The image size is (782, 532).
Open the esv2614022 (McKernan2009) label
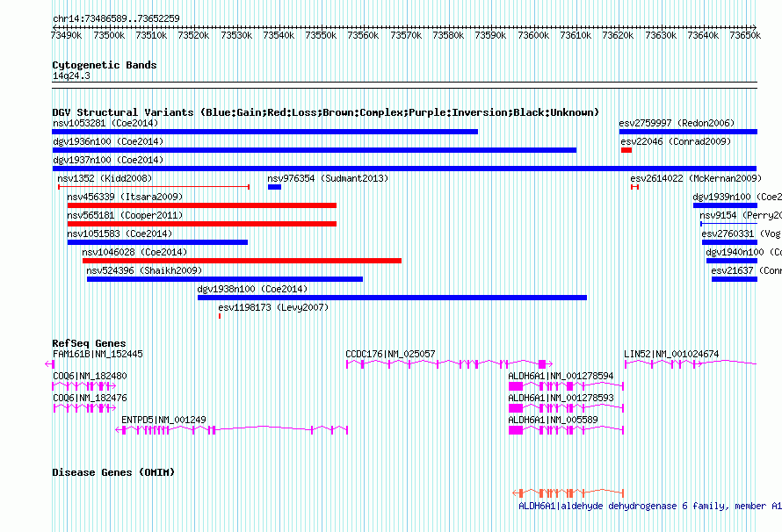tap(696, 178)
